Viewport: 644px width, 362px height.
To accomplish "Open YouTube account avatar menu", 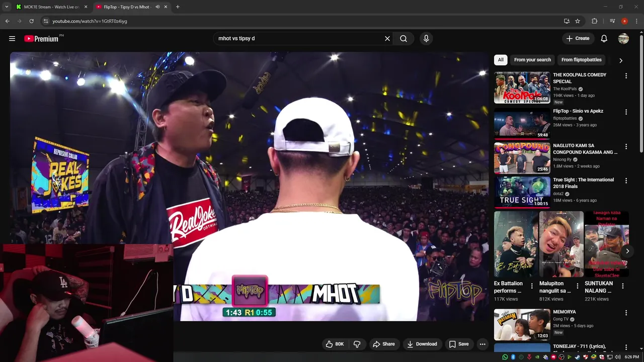I will tap(623, 38).
